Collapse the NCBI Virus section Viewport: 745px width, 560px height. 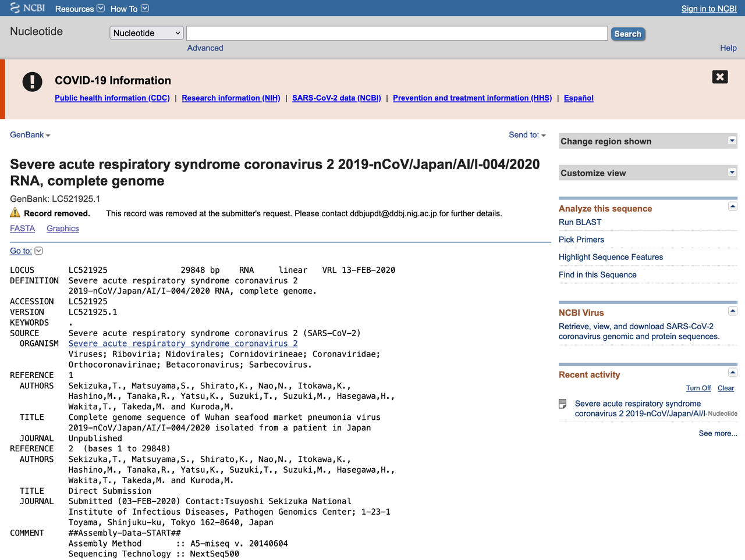click(733, 311)
